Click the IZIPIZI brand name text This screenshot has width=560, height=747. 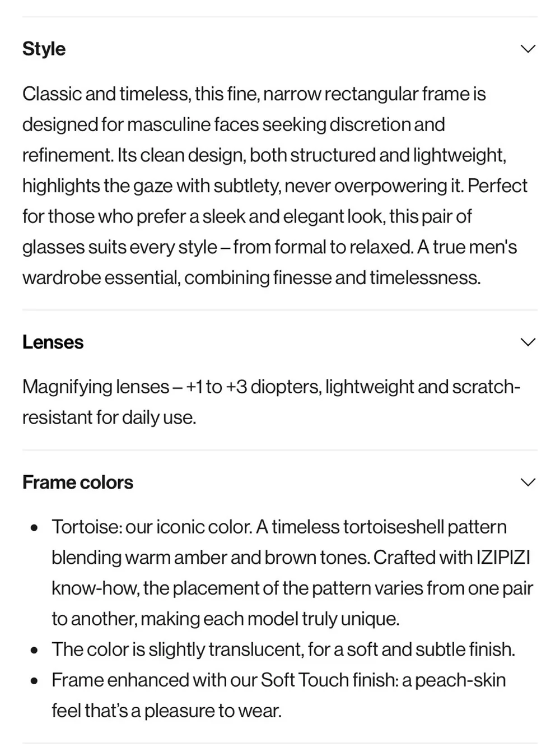tap(503, 557)
